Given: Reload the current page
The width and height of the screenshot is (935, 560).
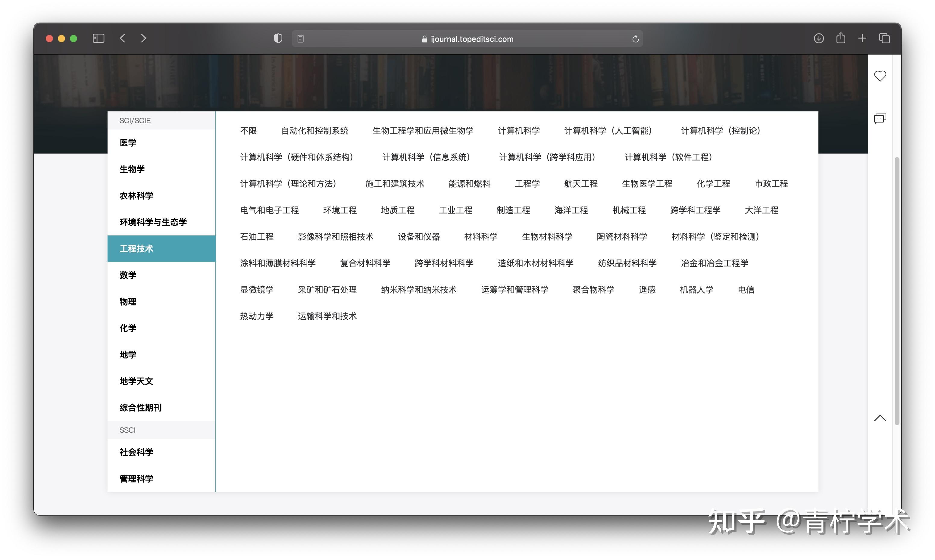Looking at the screenshot, I should tap(635, 38).
